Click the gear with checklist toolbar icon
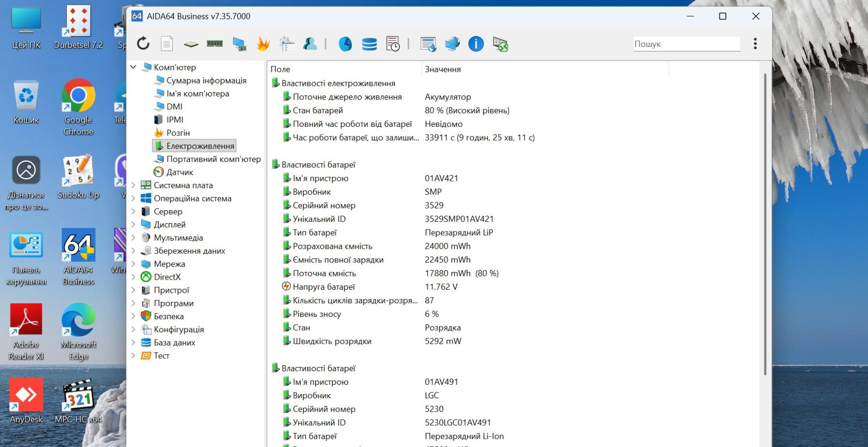Image resolution: width=868 pixels, height=447 pixels. [x=287, y=44]
